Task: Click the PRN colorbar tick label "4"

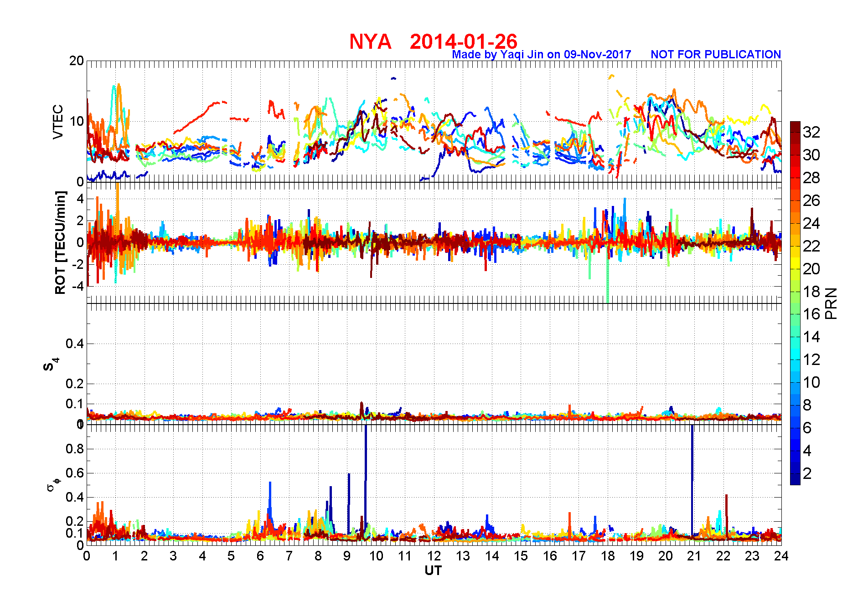Action: 807,451
